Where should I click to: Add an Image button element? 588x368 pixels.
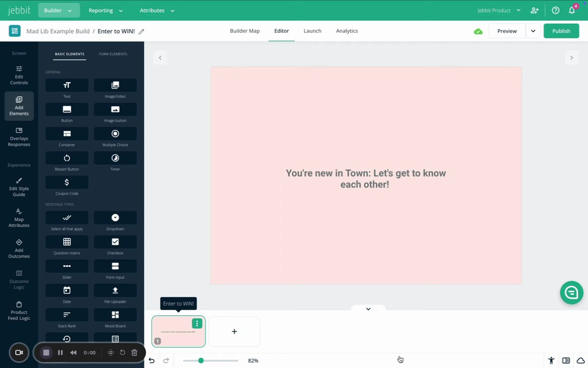tap(115, 109)
